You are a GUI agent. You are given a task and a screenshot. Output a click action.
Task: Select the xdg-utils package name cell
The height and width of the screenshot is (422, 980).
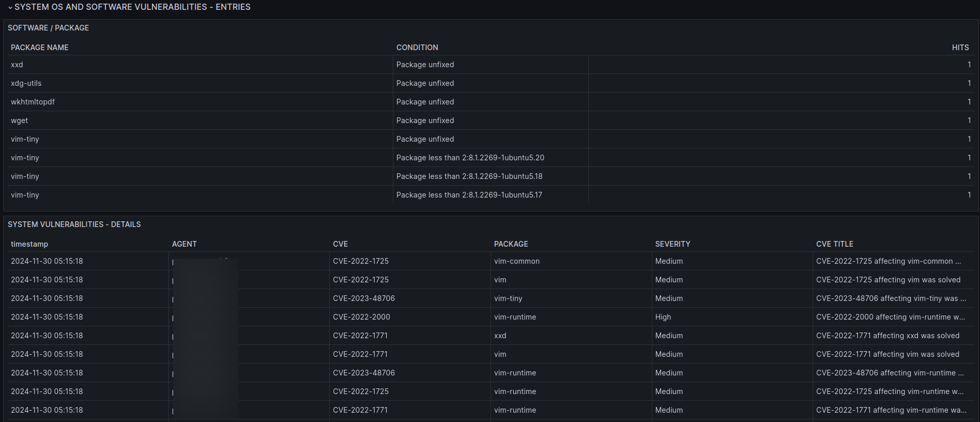pyautogui.click(x=26, y=83)
